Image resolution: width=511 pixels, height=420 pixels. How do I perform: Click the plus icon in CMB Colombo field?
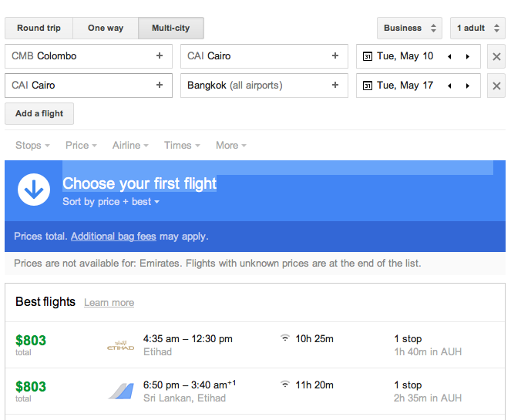coord(160,55)
